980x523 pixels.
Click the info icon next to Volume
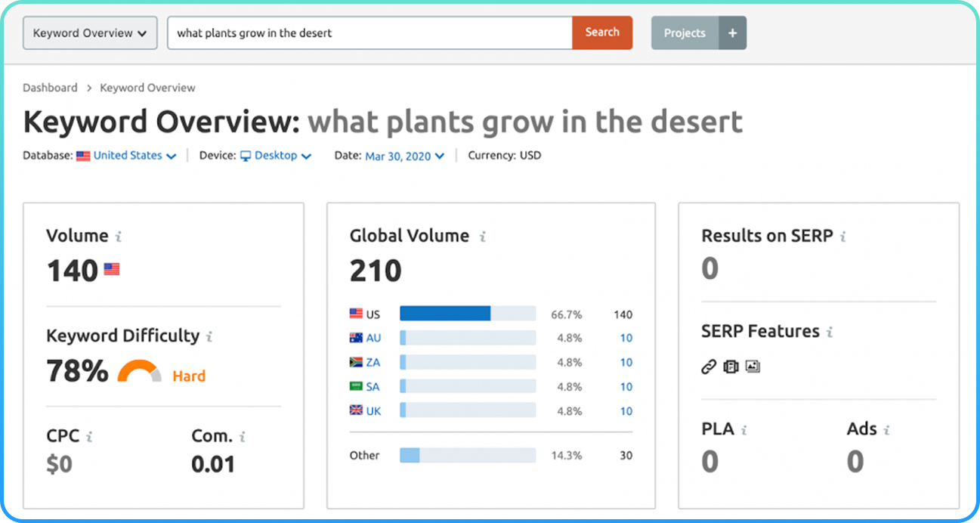click(x=119, y=237)
